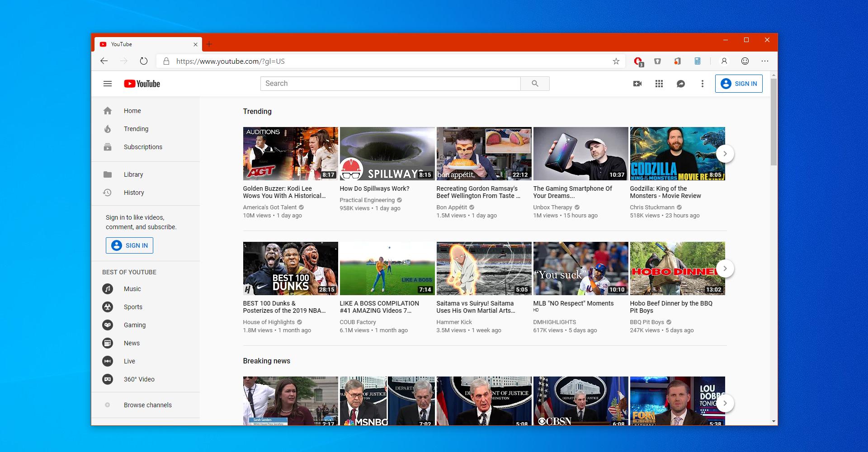Viewport: 868px width, 452px height.
Task: Open the browser favorites star toggle
Action: click(615, 61)
